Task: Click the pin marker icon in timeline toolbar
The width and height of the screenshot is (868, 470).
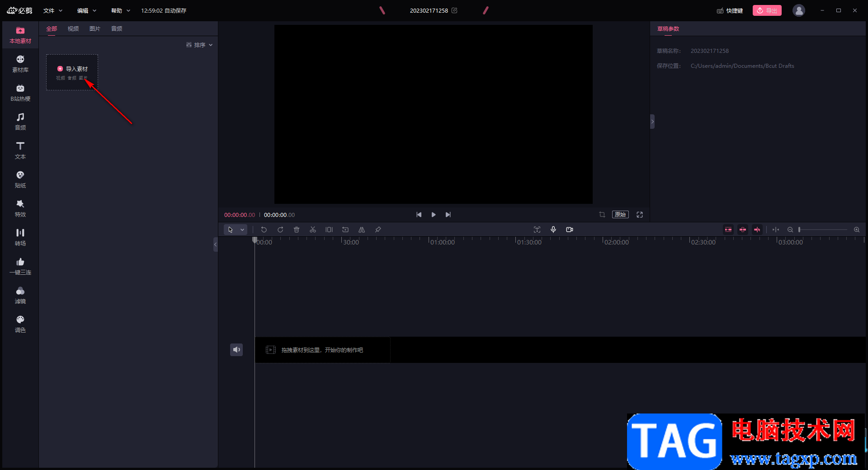Action: 378,230
